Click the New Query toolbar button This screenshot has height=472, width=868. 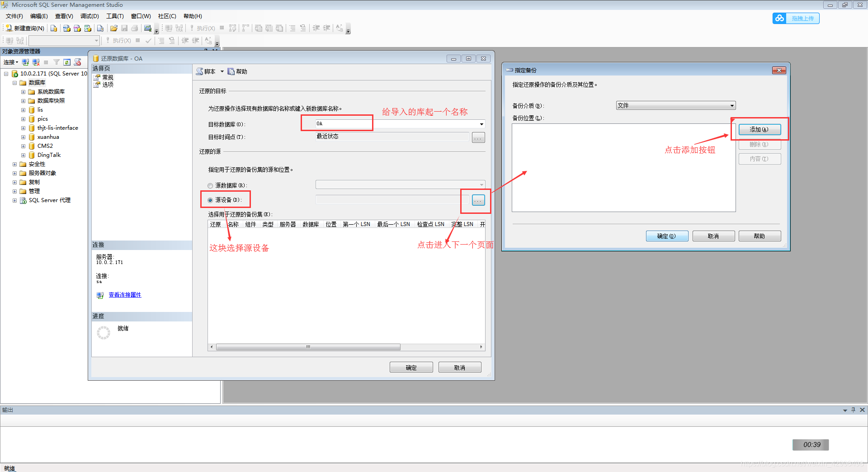pos(25,28)
